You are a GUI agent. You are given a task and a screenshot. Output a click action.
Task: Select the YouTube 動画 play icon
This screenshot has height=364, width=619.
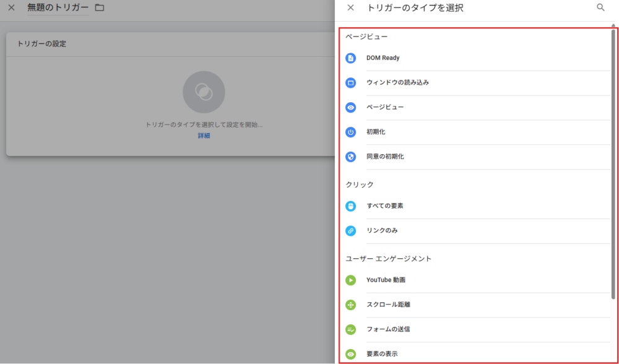pyautogui.click(x=351, y=280)
